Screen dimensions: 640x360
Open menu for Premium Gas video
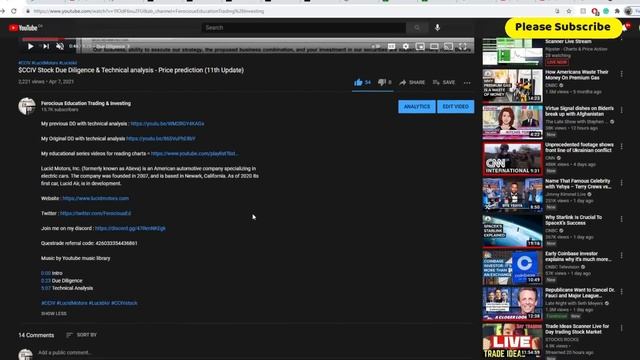622,74
